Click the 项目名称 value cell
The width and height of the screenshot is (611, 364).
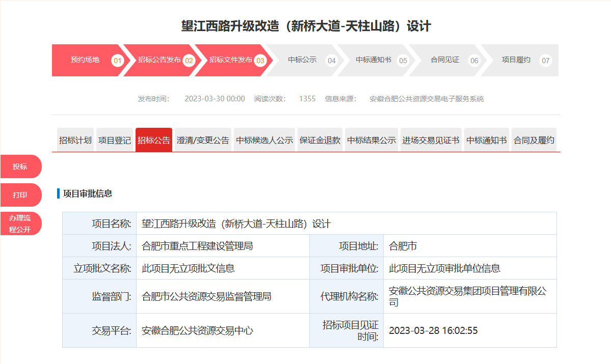click(347, 223)
